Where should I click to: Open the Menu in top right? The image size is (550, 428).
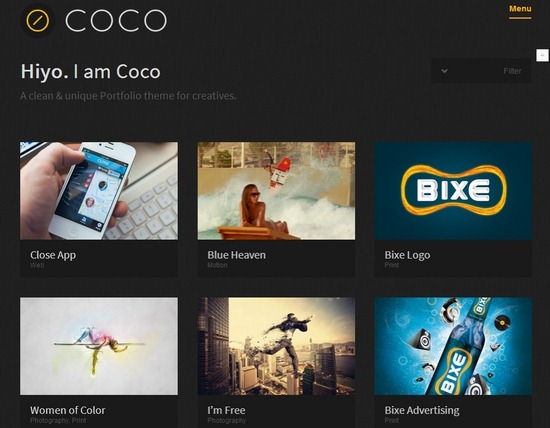[x=520, y=9]
